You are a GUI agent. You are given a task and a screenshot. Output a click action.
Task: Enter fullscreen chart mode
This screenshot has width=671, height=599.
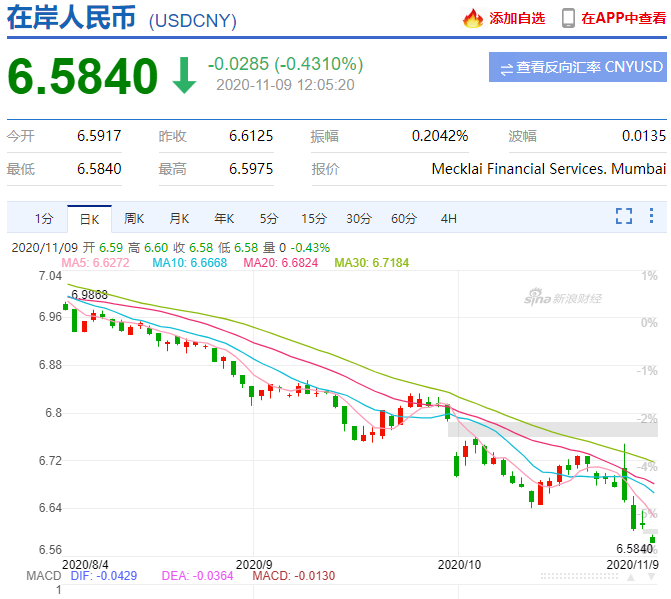(x=624, y=216)
